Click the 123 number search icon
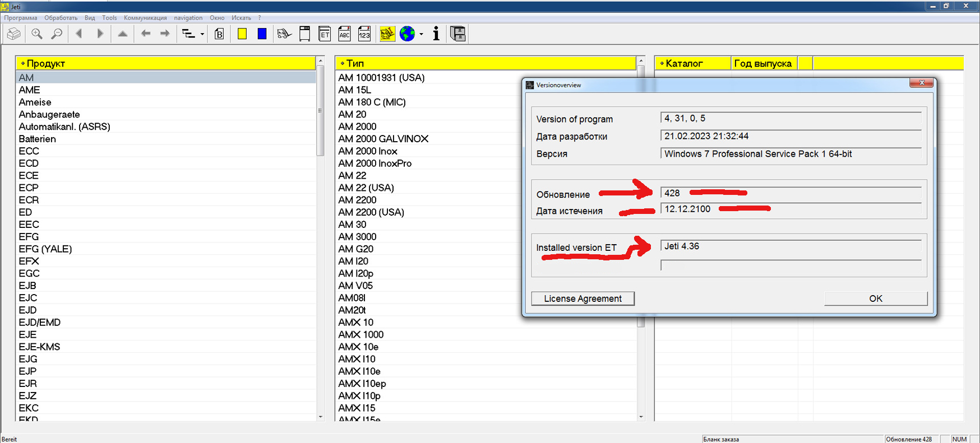The height and width of the screenshot is (443, 980). pyautogui.click(x=364, y=34)
